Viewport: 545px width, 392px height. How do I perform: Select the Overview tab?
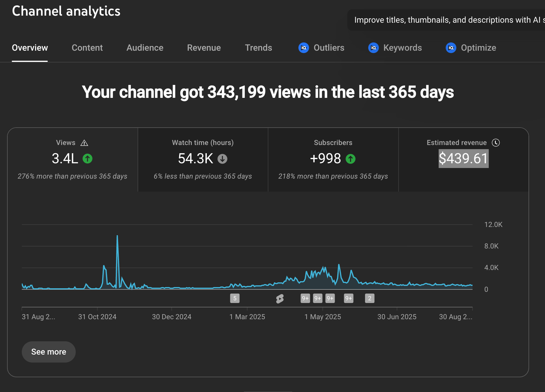[30, 48]
